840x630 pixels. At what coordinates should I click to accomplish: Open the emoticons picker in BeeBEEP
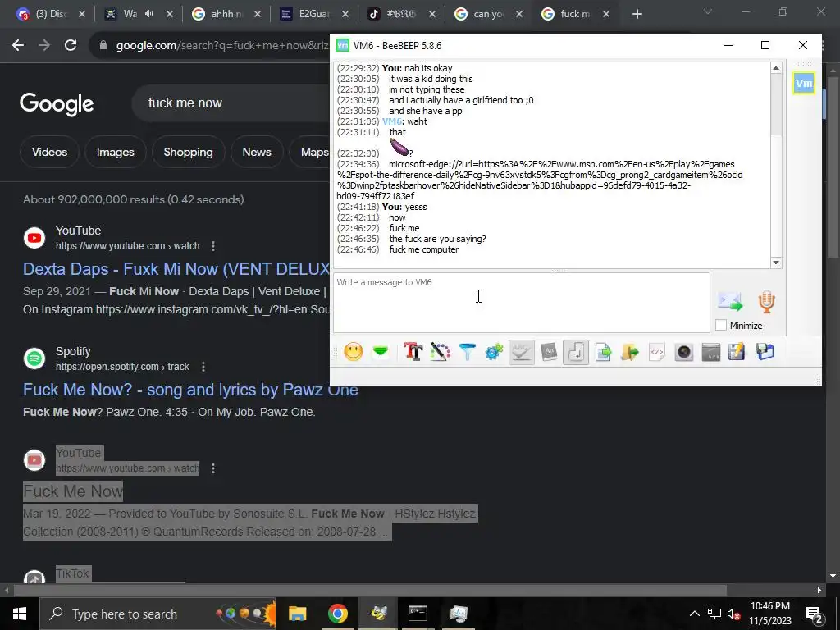pos(353,352)
